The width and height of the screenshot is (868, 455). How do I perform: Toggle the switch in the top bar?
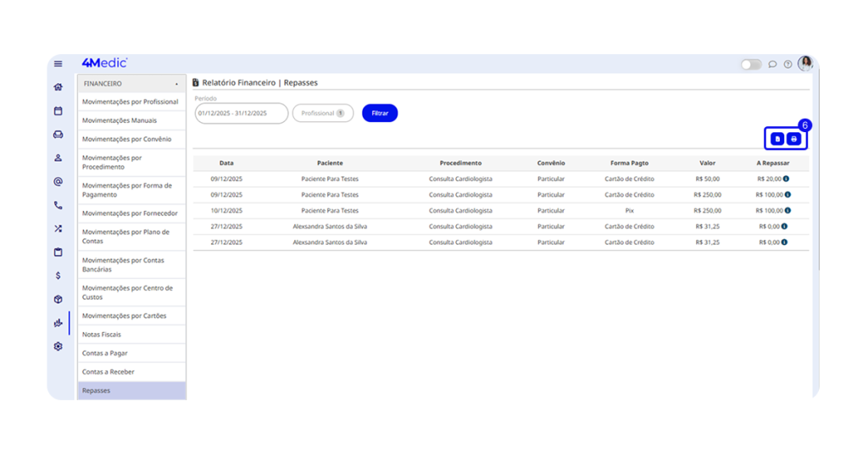pyautogui.click(x=750, y=64)
